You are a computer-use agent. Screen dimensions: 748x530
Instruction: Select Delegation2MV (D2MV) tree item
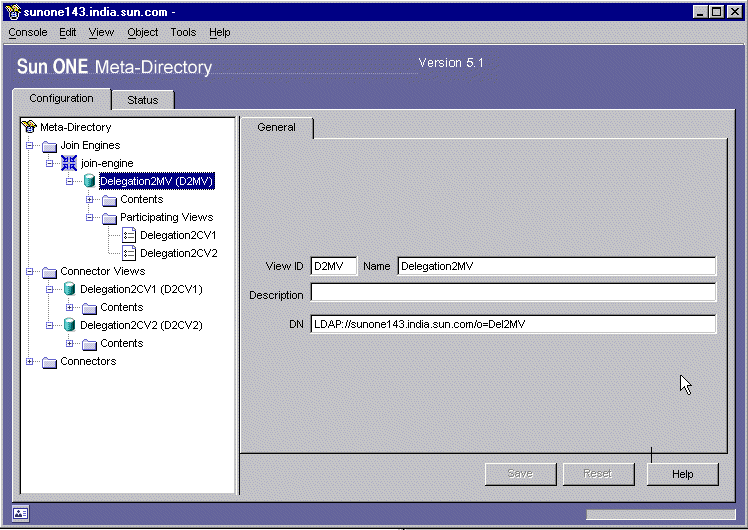[156, 181]
